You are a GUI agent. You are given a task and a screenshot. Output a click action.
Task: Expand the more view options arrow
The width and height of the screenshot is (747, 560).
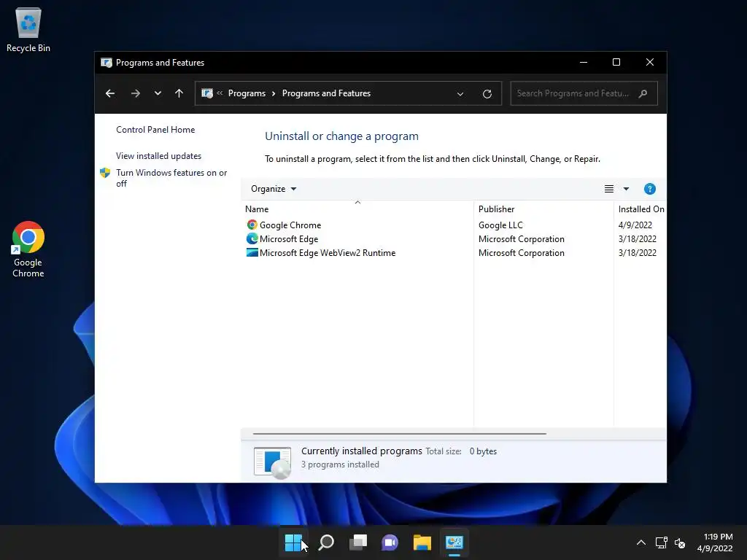pos(626,189)
